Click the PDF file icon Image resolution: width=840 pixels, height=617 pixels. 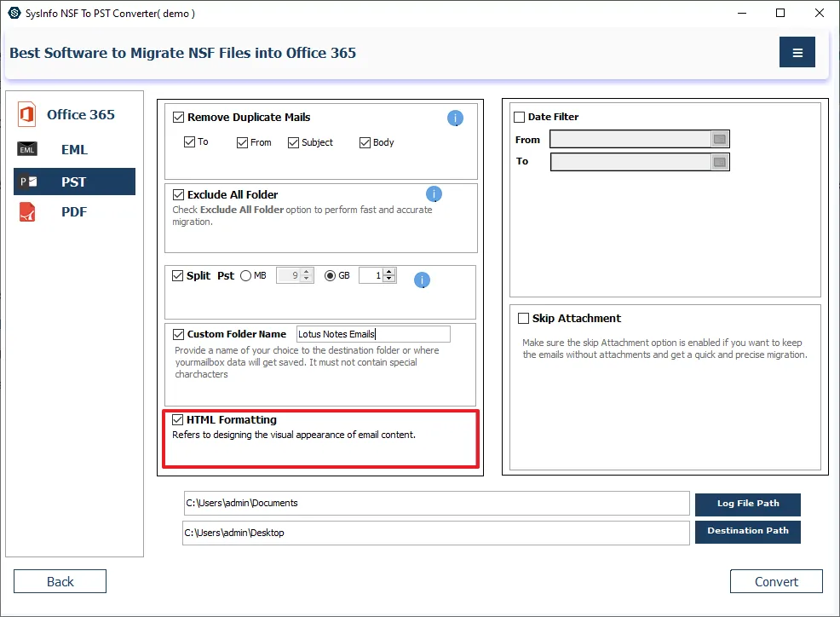27,212
